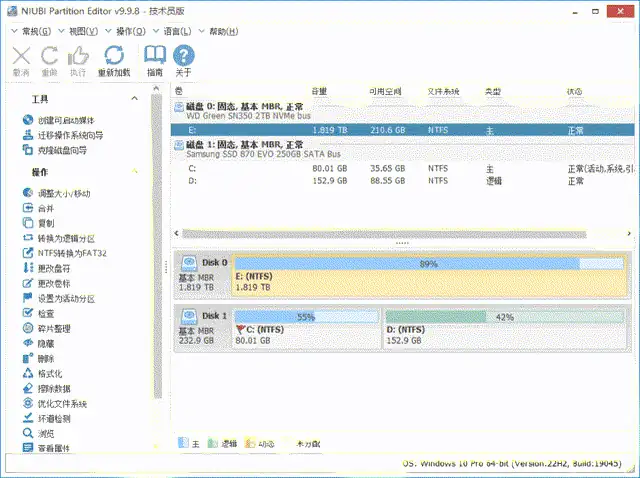The width and height of the screenshot is (640, 478).
Task: Click the sidebar vertical scrollbar thumb
Action: pyautogui.click(x=156, y=246)
